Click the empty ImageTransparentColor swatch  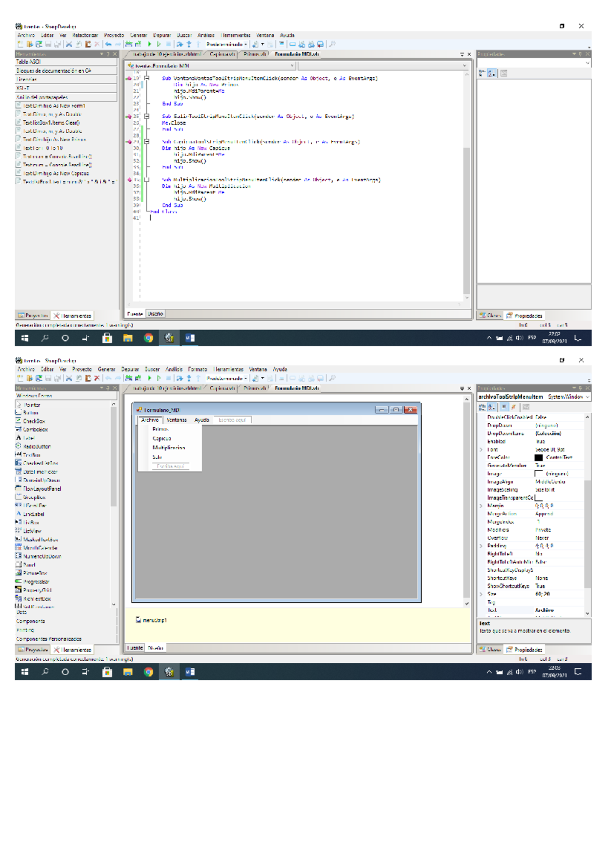click(538, 497)
